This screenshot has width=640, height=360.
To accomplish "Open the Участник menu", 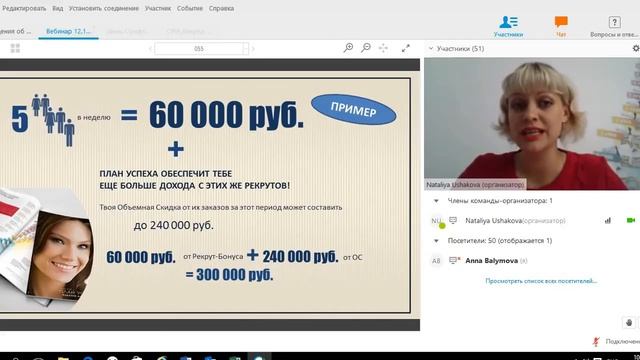I will [x=158, y=8].
